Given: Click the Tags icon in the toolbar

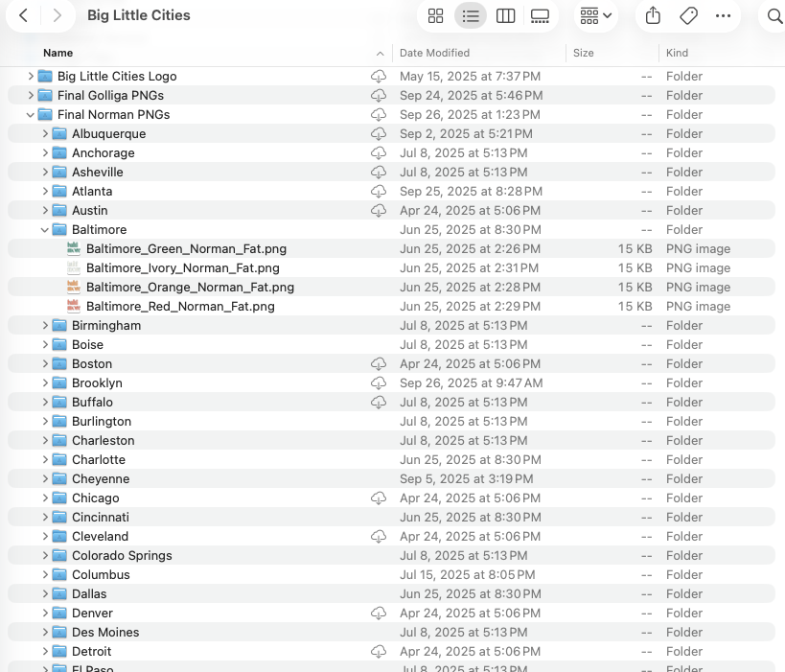Looking at the screenshot, I should point(688,15).
